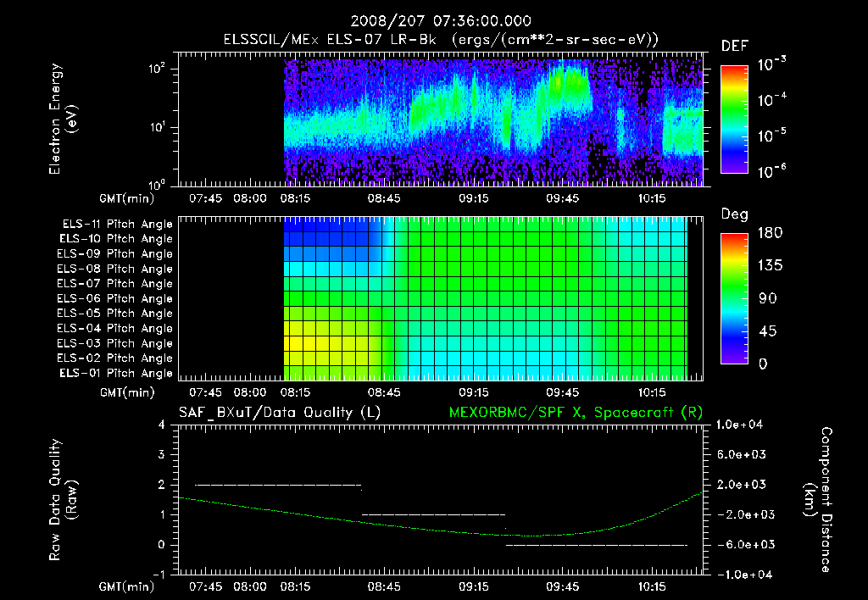Image resolution: width=868 pixels, height=600 pixels.
Task: Click the ELS-09 Pitch Angle row label
Action: click(x=115, y=254)
